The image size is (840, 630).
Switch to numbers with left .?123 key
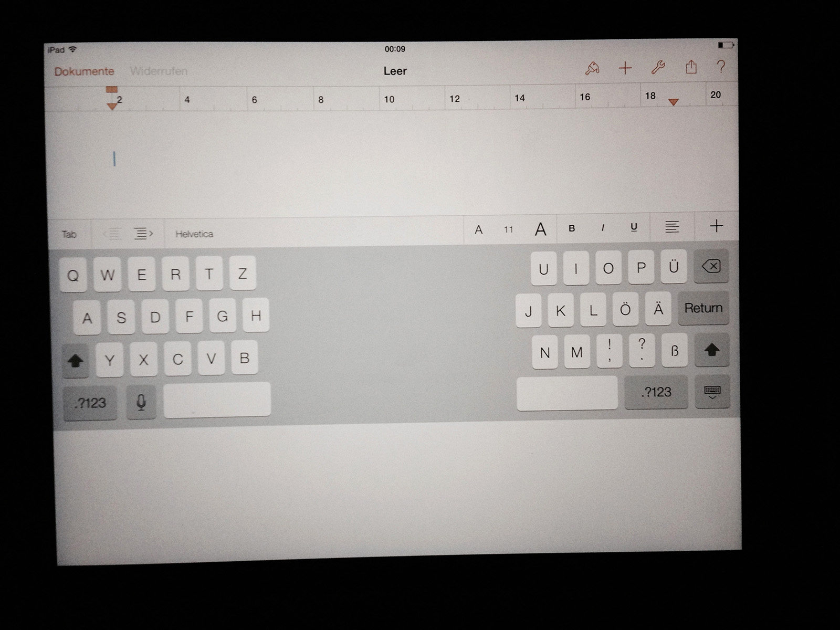click(90, 403)
